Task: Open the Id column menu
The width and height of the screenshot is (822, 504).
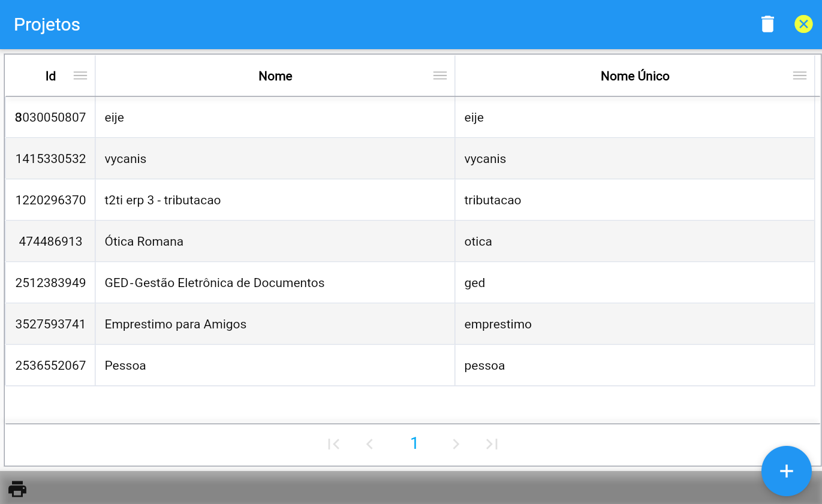Action: click(80, 76)
